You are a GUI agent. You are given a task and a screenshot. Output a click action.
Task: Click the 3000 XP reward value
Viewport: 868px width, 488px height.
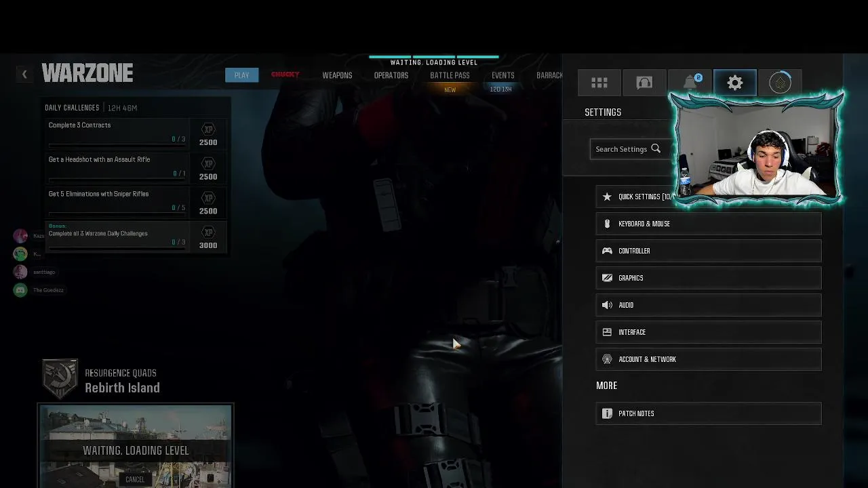pyautogui.click(x=208, y=245)
